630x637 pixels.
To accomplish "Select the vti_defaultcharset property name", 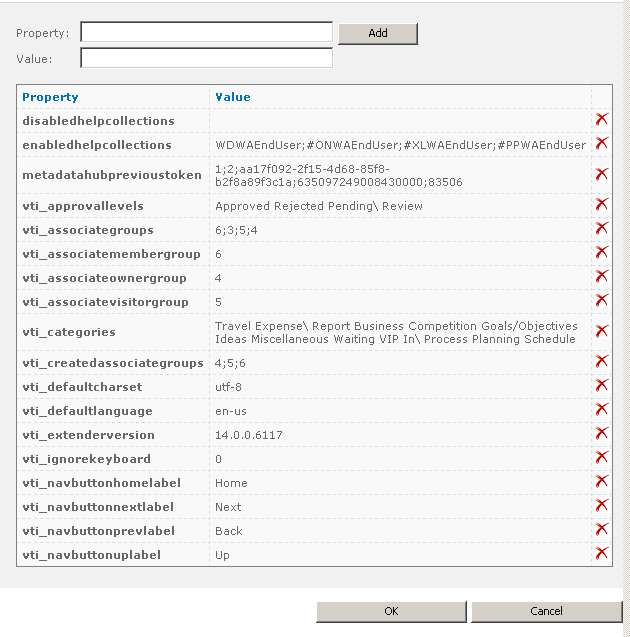I will [82, 387].
